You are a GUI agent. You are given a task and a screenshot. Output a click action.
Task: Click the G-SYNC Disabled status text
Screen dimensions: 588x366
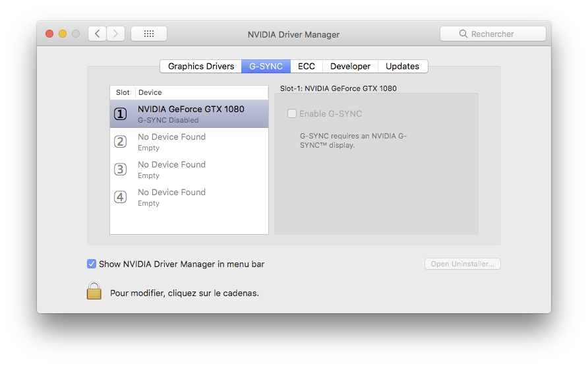pos(168,121)
